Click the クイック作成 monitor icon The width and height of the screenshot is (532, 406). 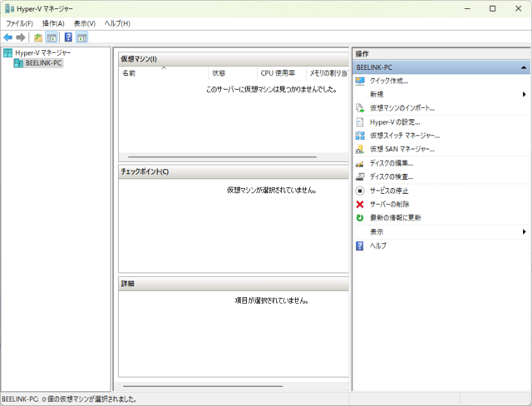coord(360,81)
